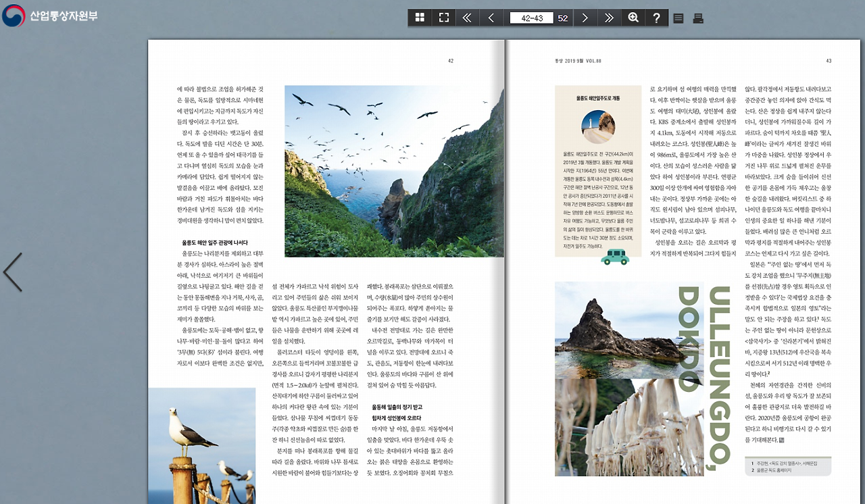Screen dimensions: 865x504
Task: Click the header 통상 2019 9월 VOL.88
Action: [x=578, y=61]
